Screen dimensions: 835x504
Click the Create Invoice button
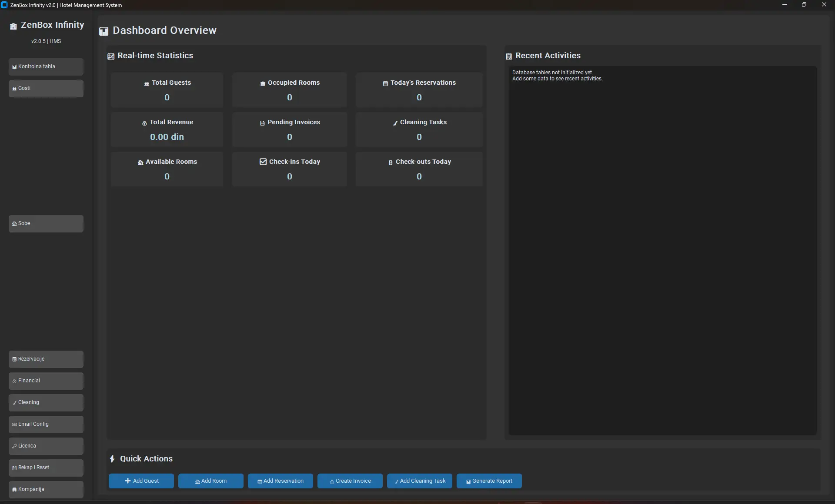pos(350,481)
